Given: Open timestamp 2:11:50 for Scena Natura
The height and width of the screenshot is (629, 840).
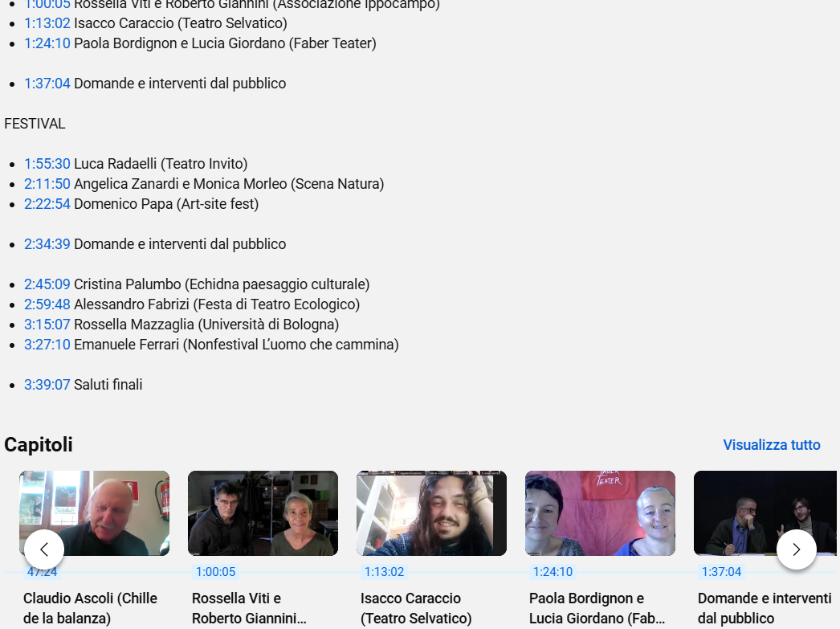Looking at the screenshot, I should coord(47,184).
